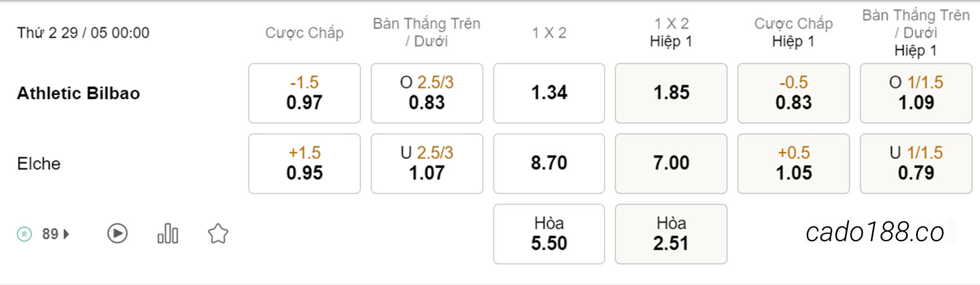Open the Athletic Bilbao team name
This screenshot has height=285, width=980.
[78, 93]
